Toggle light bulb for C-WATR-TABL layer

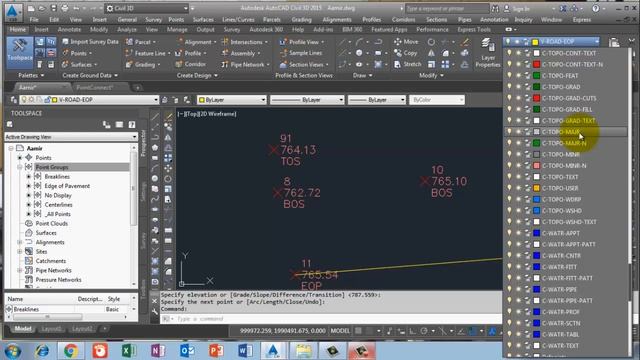[509, 334]
